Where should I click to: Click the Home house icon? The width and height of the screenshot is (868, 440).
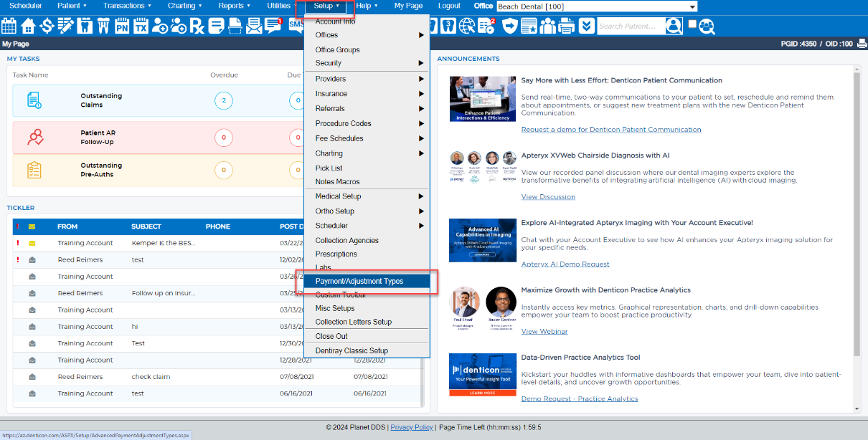[x=28, y=27]
